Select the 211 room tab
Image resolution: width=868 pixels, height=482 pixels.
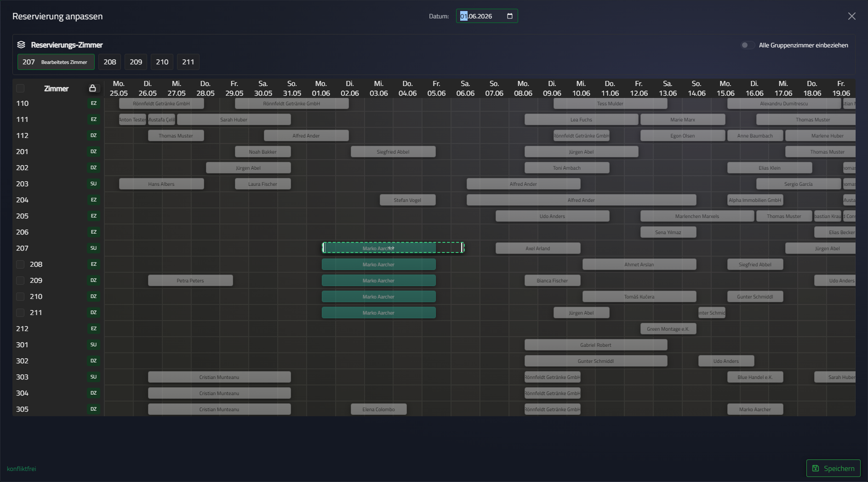[x=188, y=62]
